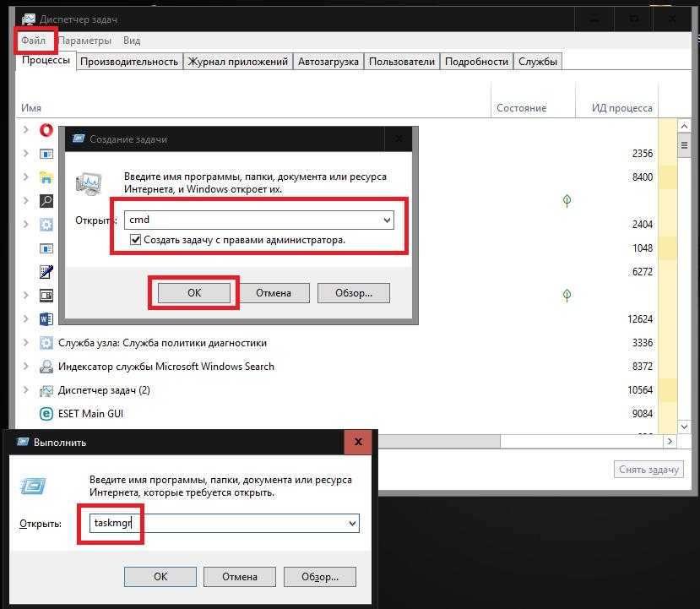
Task: Uncheck the create task with administrator rights checkbox
Action: coord(136,241)
